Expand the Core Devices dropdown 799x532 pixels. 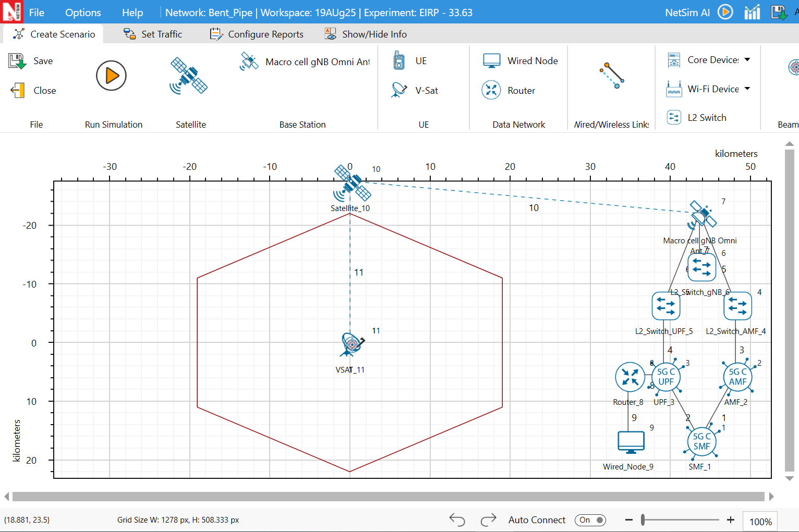point(747,60)
